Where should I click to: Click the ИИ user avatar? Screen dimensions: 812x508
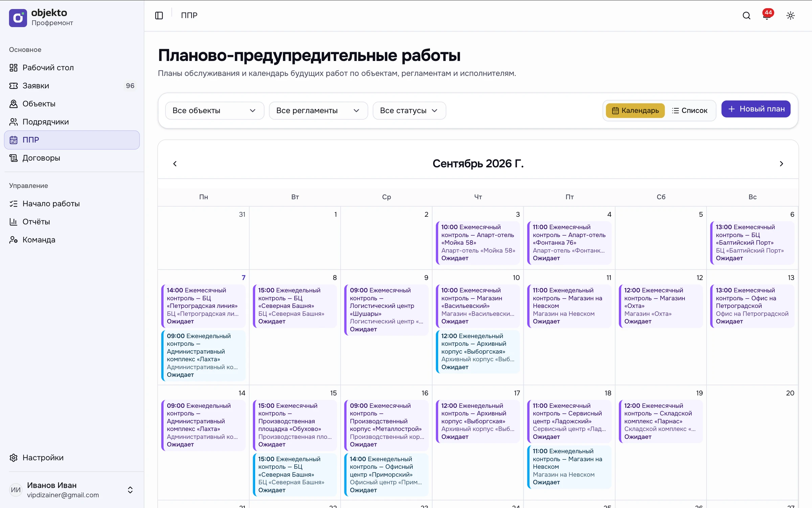[x=16, y=490]
